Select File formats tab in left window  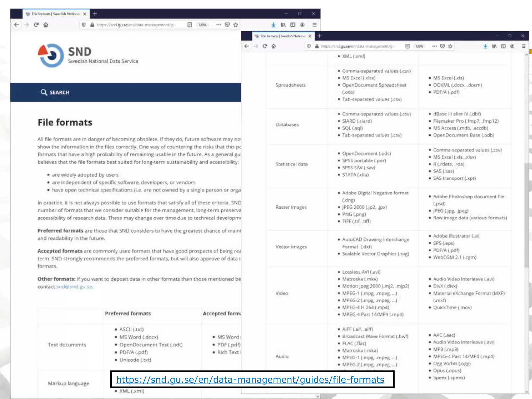click(x=56, y=14)
